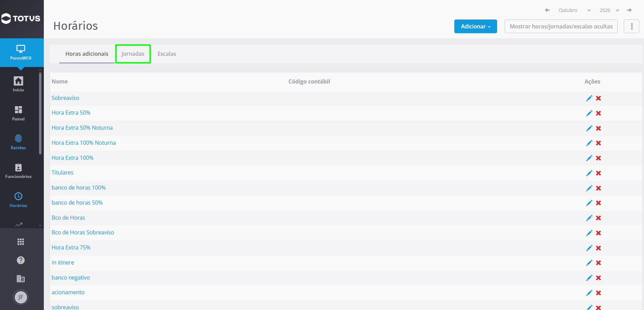The height and width of the screenshot is (310, 644).
Task: Delete the Bco de Horas Sobreaviso entry
Action: tap(598, 233)
